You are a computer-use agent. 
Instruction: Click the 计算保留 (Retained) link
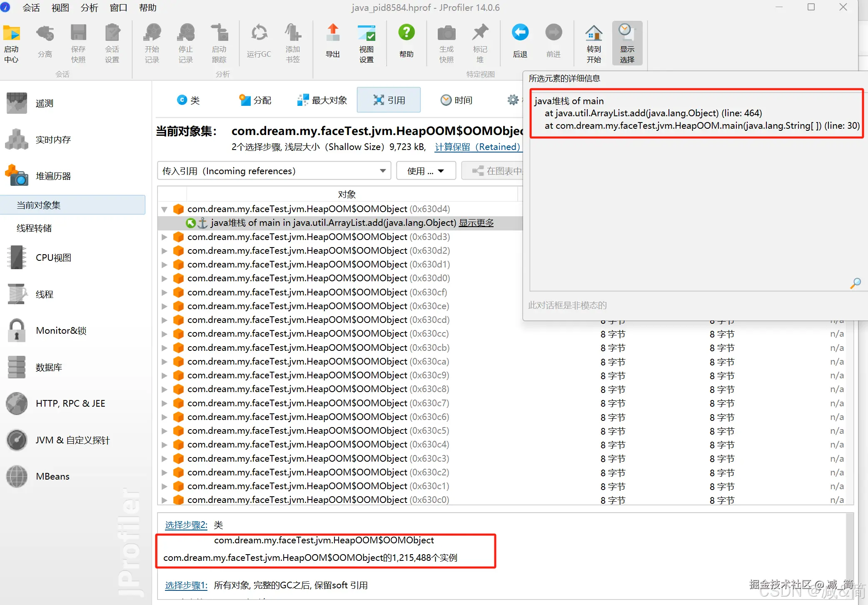click(477, 147)
